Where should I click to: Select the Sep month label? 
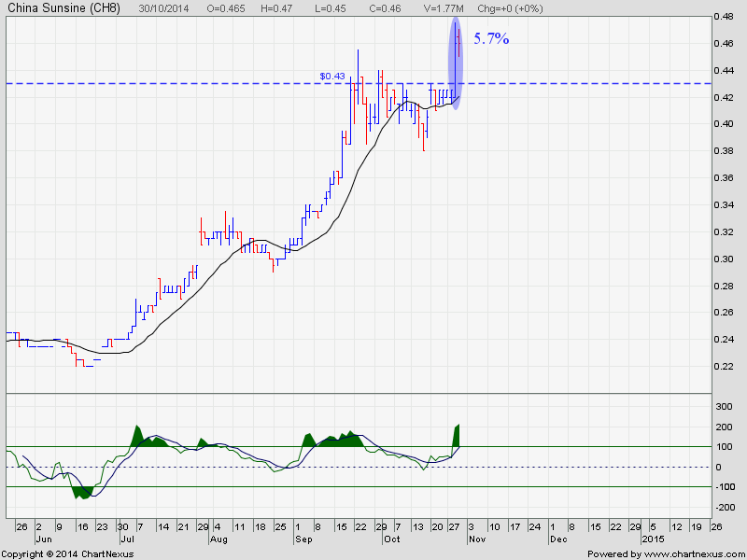coord(303,539)
